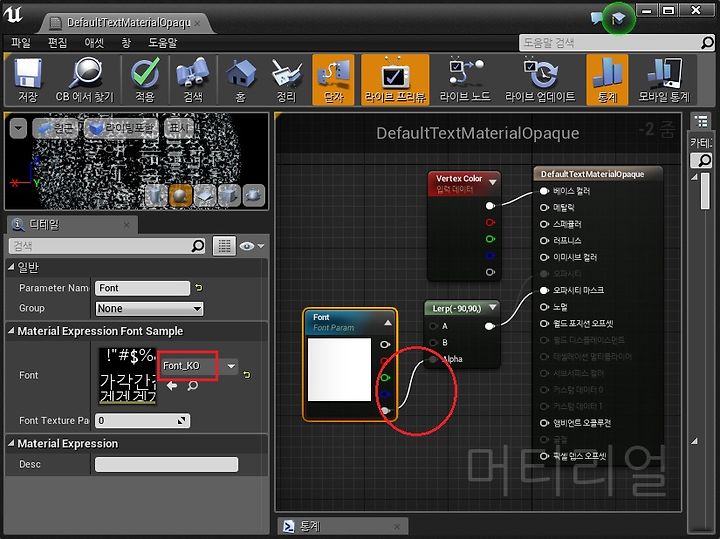The image size is (720, 539).
Task: Select custom mesh preview shape icon
Action: (x=254, y=195)
